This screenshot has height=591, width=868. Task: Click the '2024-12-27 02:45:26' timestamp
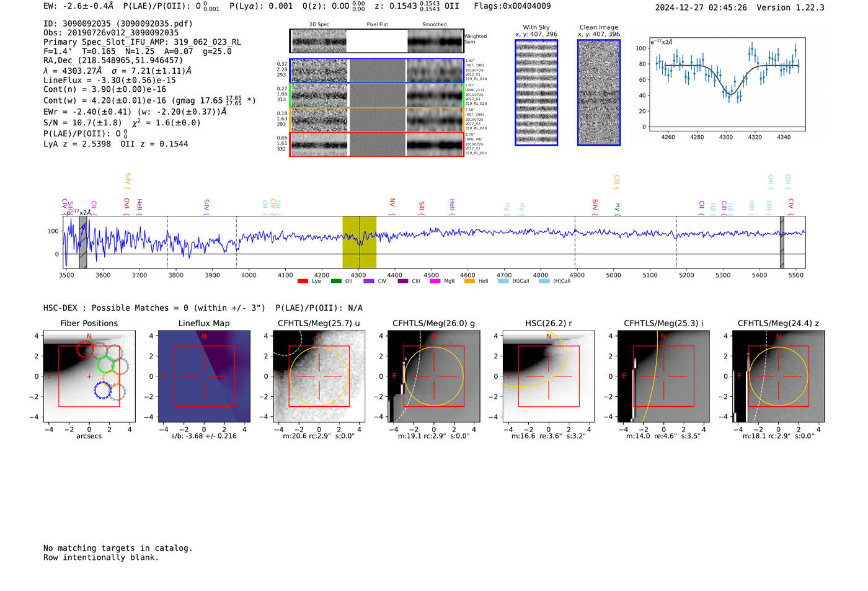[x=701, y=7]
